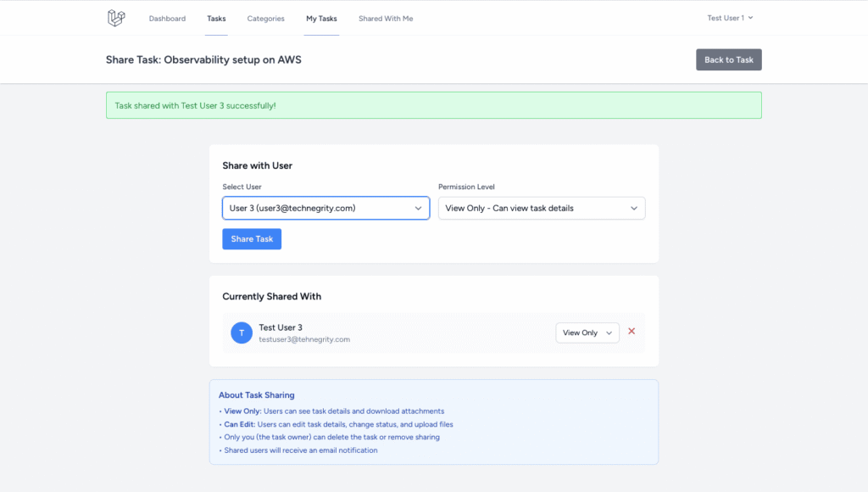Image resolution: width=868 pixels, height=492 pixels.
Task: Click the Back to Task button
Action: (729, 59)
